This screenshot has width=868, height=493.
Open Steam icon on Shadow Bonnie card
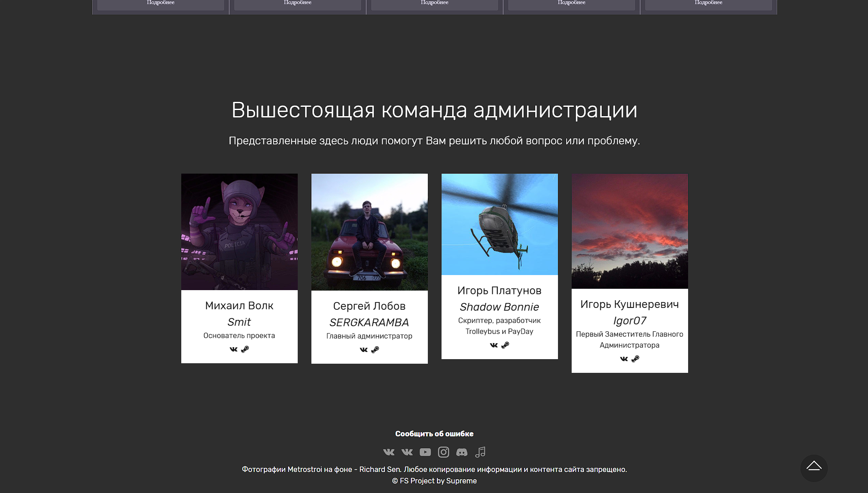(x=505, y=345)
